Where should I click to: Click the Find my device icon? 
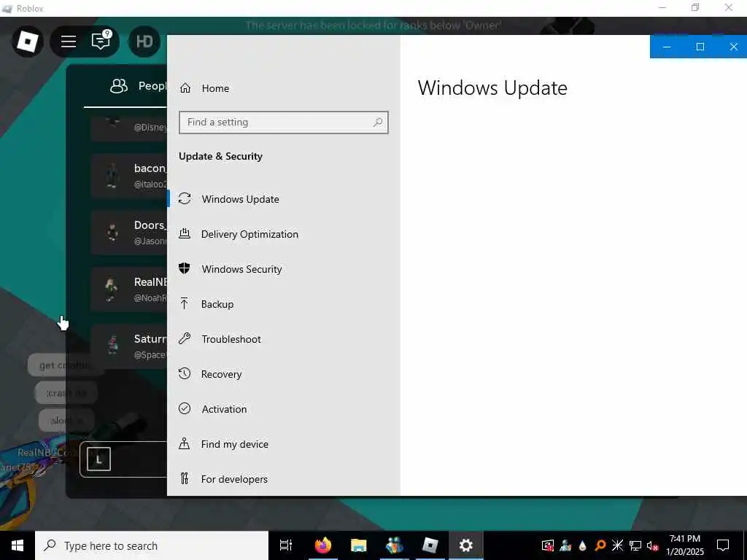pyautogui.click(x=185, y=444)
